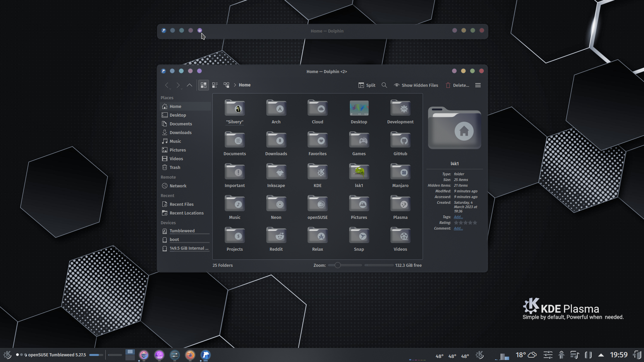The height and width of the screenshot is (362, 644).
Task: Open Documents in Places panel
Action: (x=186, y=124)
